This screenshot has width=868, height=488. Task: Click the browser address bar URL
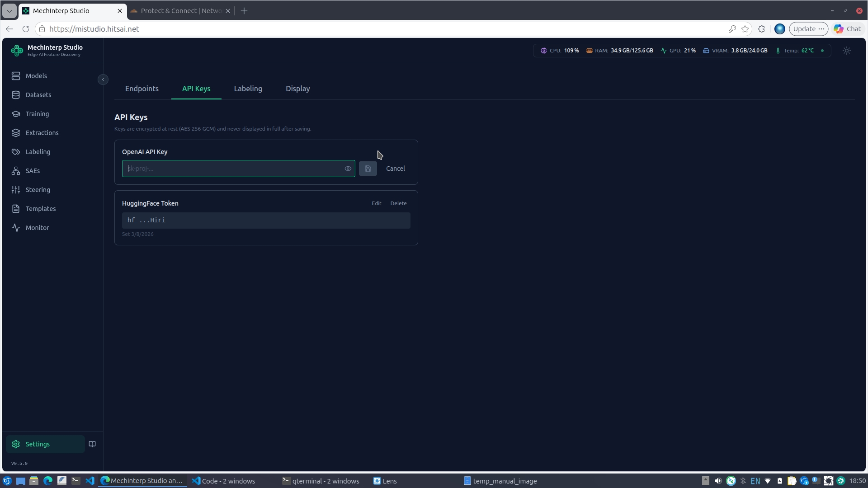tap(94, 29)
